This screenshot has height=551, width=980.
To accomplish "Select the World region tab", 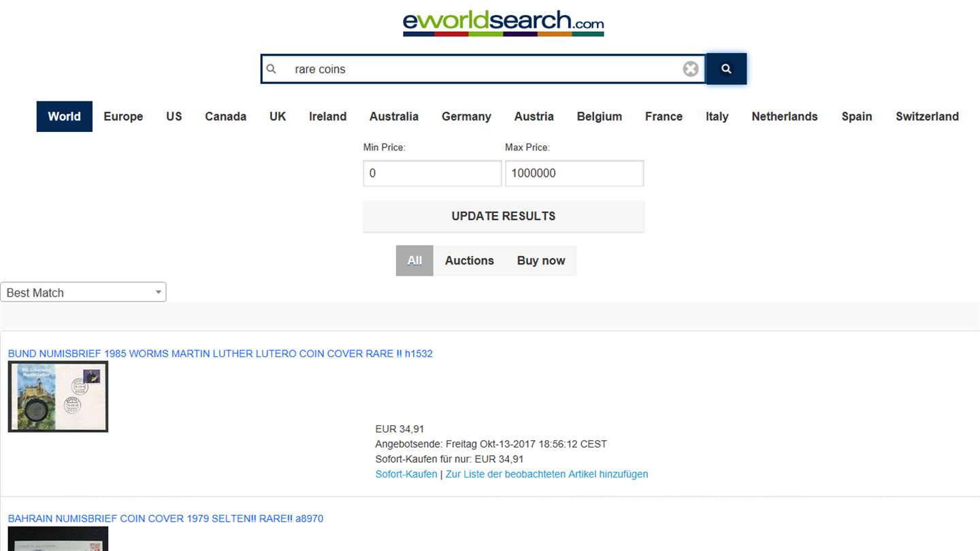I will (64, 116).
